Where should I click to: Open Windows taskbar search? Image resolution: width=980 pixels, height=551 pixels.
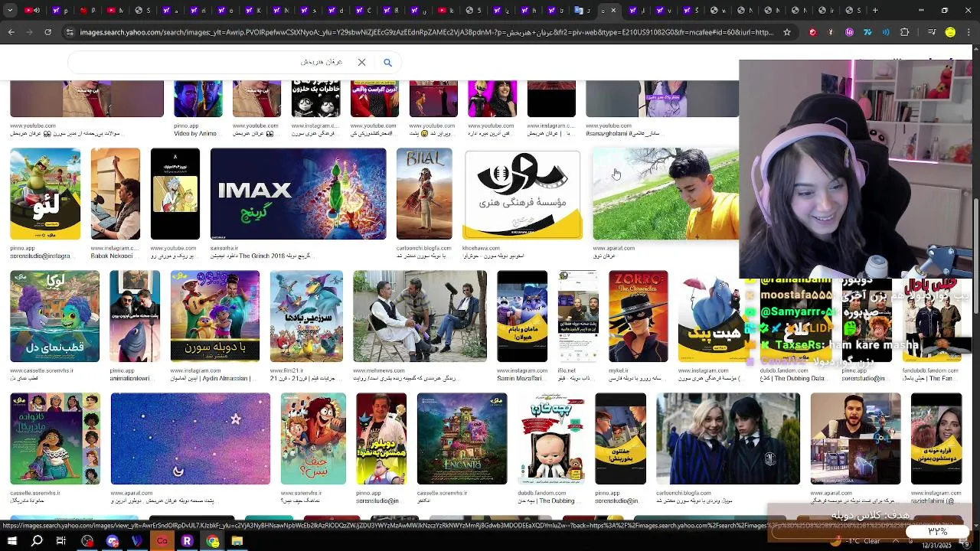click(37, 541)
